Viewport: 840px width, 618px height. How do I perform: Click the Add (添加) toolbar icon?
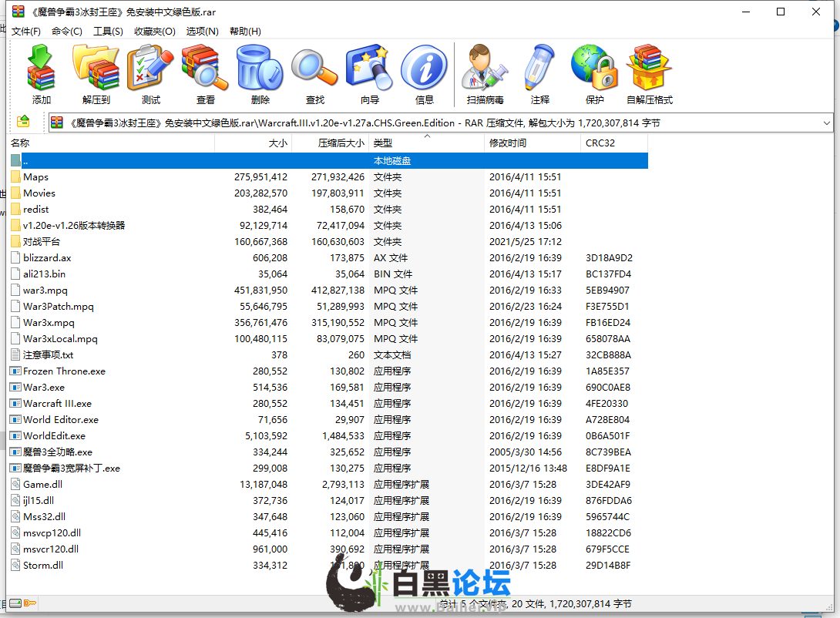(42, 68)
